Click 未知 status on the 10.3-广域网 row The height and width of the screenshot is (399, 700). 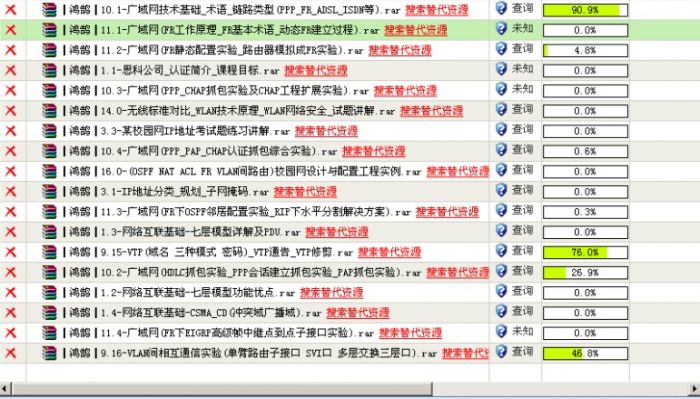522,89
